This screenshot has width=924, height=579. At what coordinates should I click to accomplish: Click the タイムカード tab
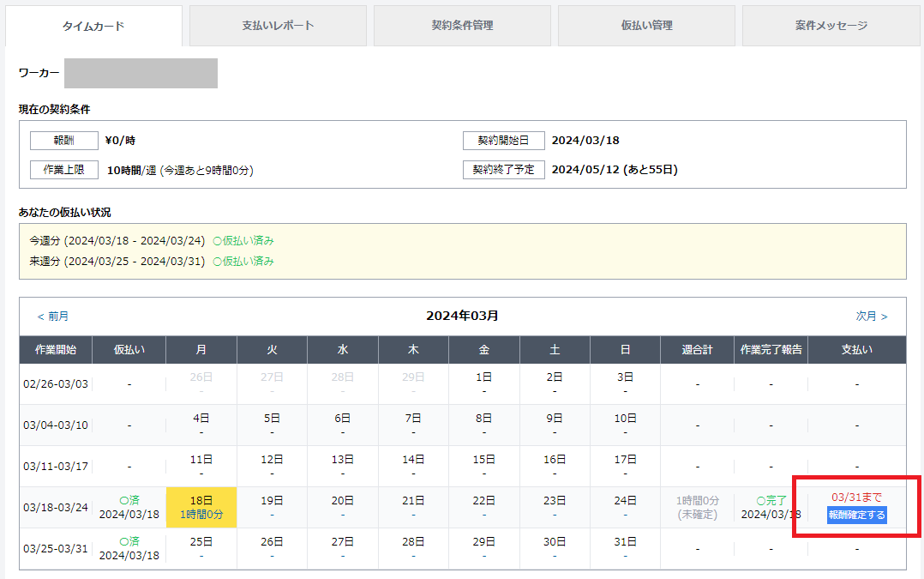pos(93,27)
